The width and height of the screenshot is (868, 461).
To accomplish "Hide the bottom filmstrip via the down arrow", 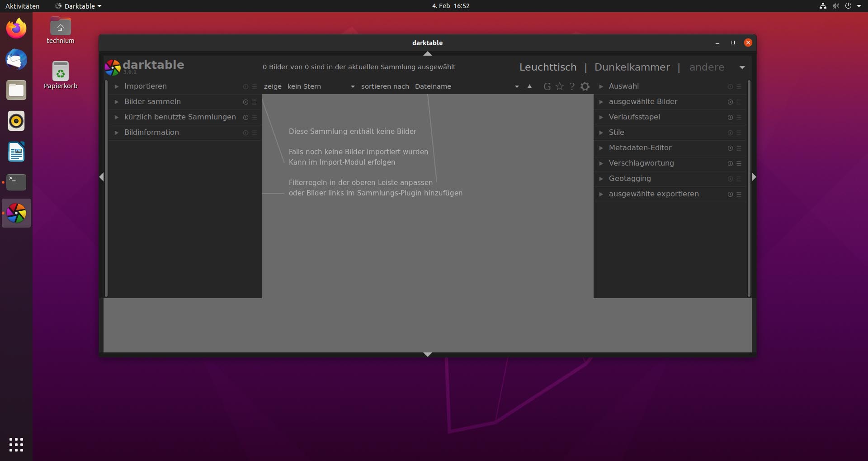I will pyautogui.click(x=427, y=354).
